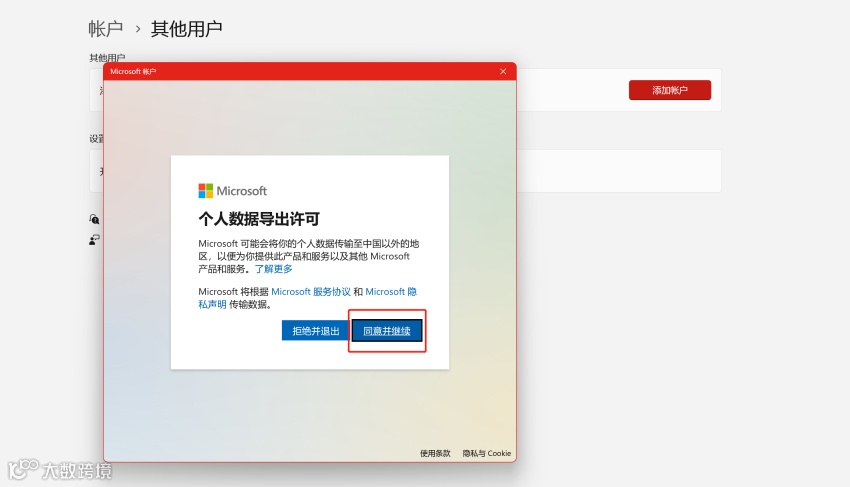
Task: Open the 了解更多 link
Action: click(x=274, y=269)
